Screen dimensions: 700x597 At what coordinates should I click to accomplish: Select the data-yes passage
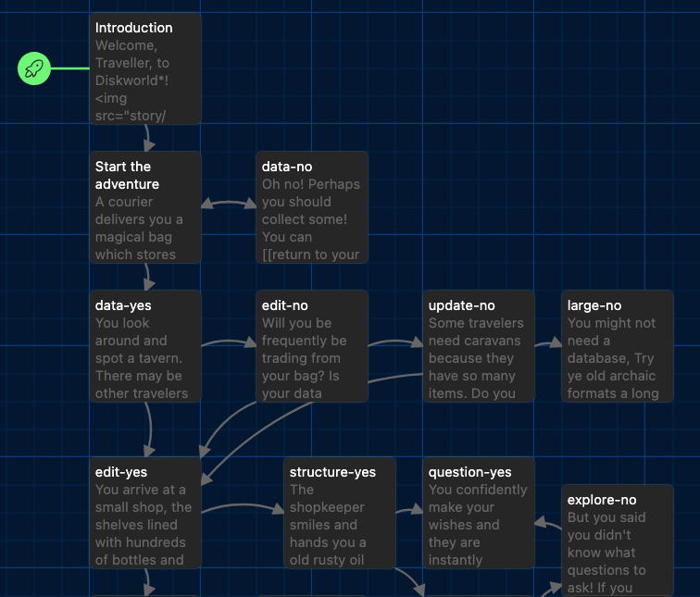145,346
